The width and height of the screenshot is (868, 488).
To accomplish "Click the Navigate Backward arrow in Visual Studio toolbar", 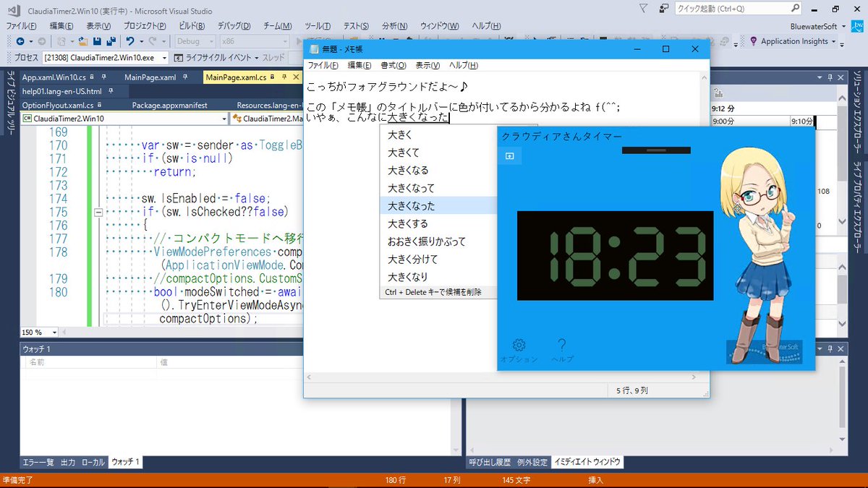I will coord(20,41).
